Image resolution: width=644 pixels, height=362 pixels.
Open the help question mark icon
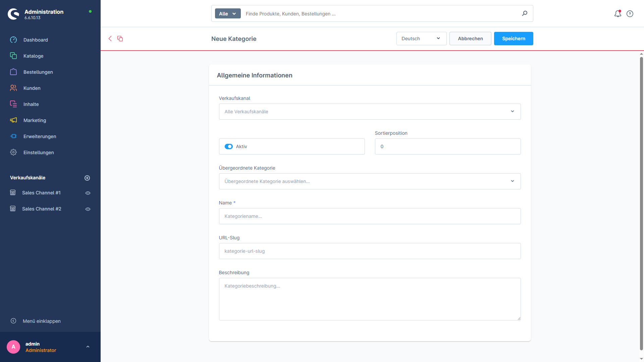(630, 14)
